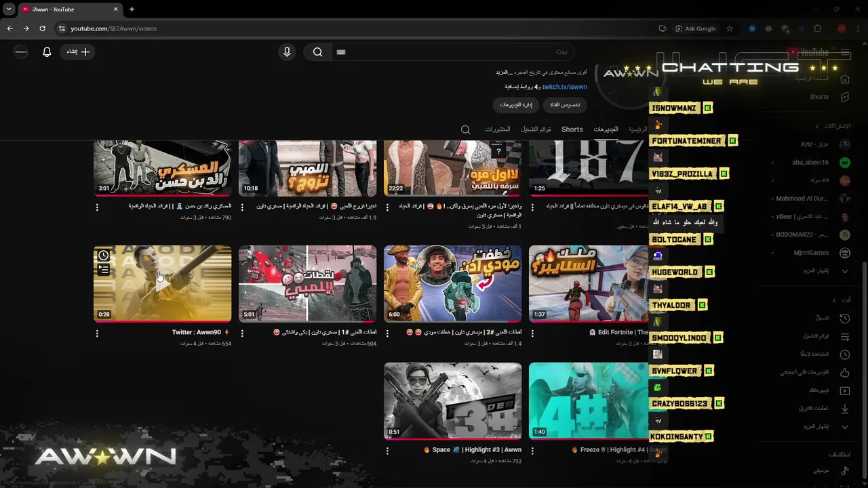Go back in the browser
This screenshot has height=488, width=868.
9,28
